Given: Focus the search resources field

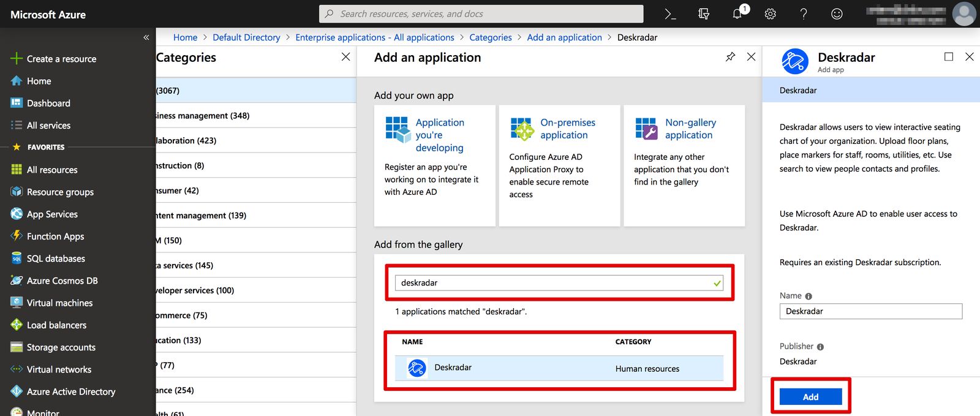Looking at the screenshot, I should click(x=481, y=14).
